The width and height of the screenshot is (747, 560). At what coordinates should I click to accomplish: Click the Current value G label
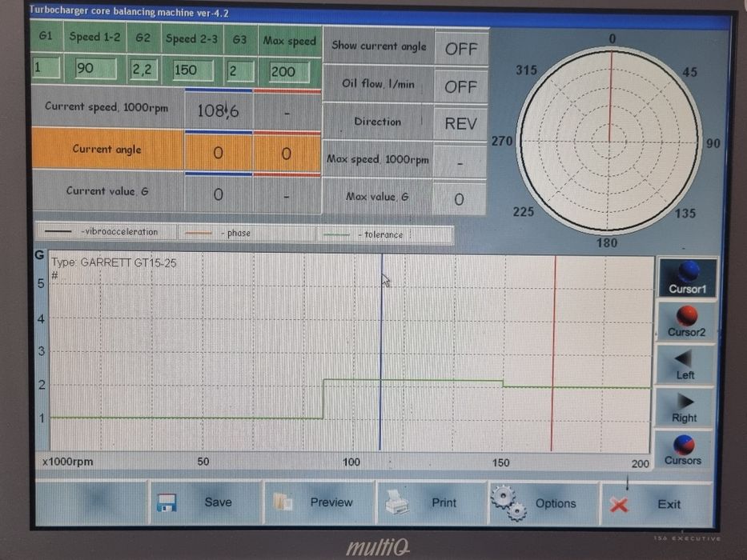(x=107, y=191)
